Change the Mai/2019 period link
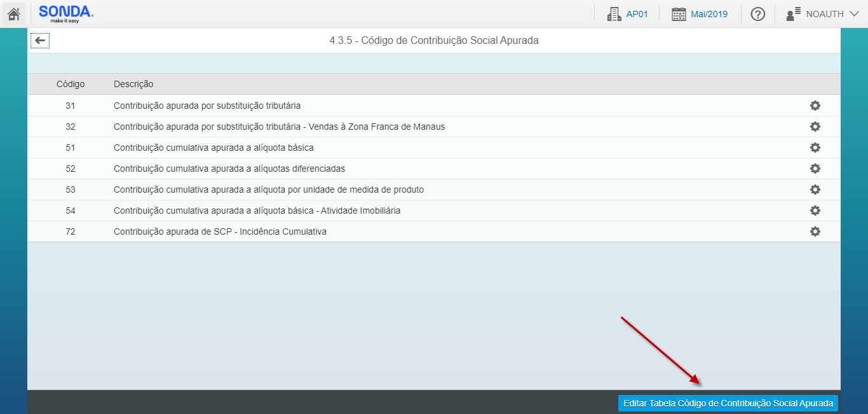Viewport: 868px width, 414px height. click(709, 14)
